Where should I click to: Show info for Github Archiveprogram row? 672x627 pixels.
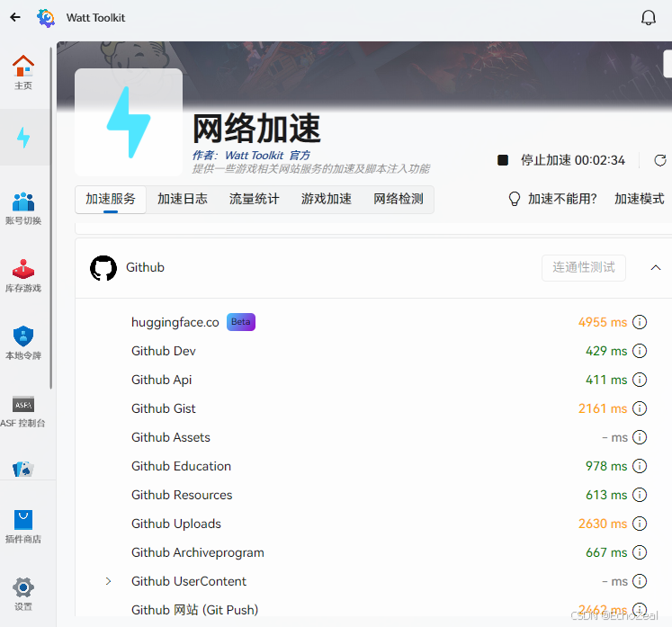tap(640, 552)
